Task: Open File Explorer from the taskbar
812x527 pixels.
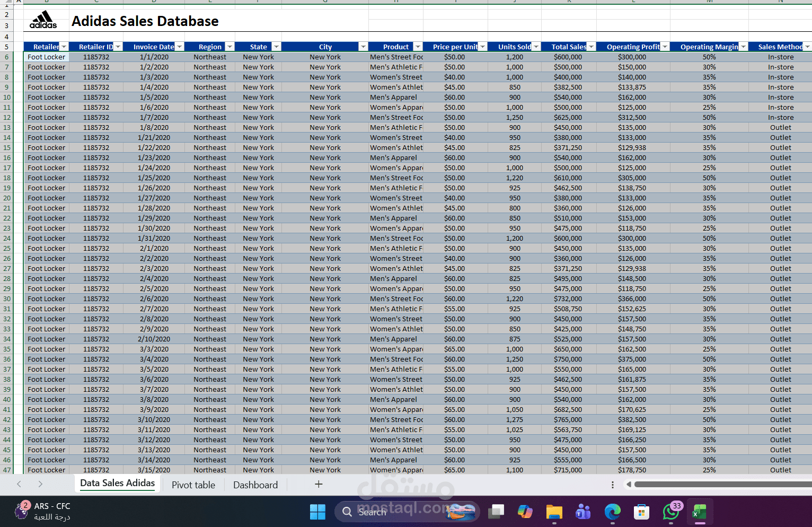Action: (554, 512)
